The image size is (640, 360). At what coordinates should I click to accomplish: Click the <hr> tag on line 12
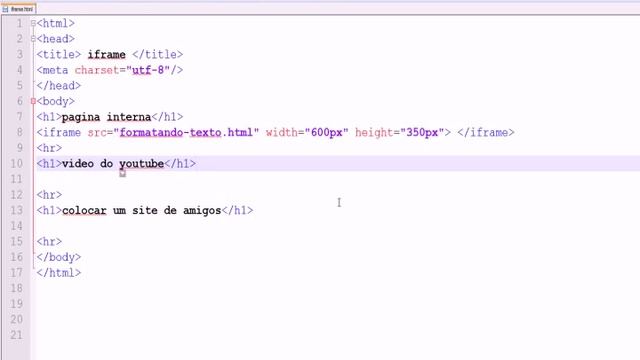pos(49,195)
